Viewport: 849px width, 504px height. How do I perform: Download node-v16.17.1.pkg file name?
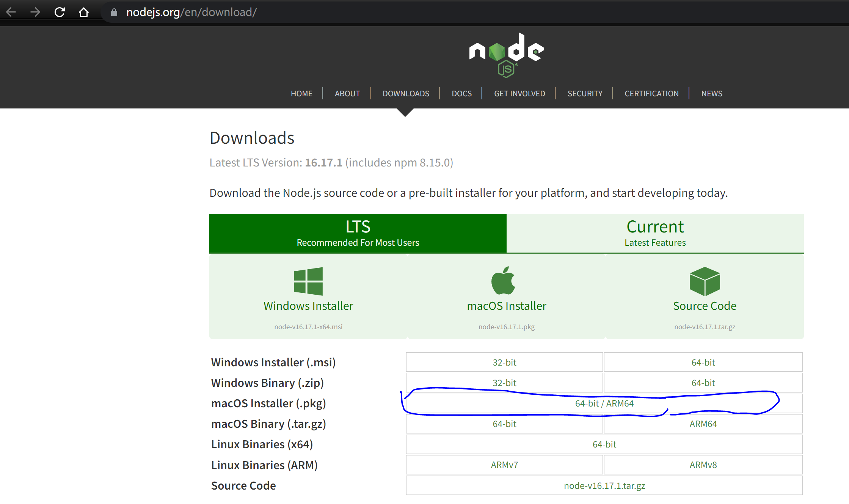507,327
